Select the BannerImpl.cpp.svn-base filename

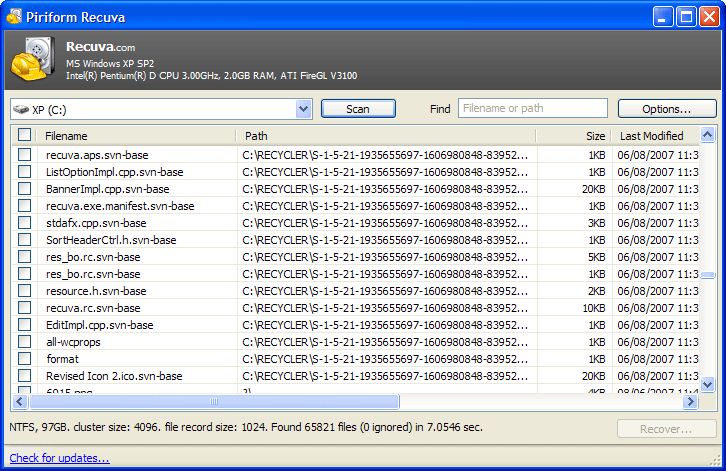(108, 189)
